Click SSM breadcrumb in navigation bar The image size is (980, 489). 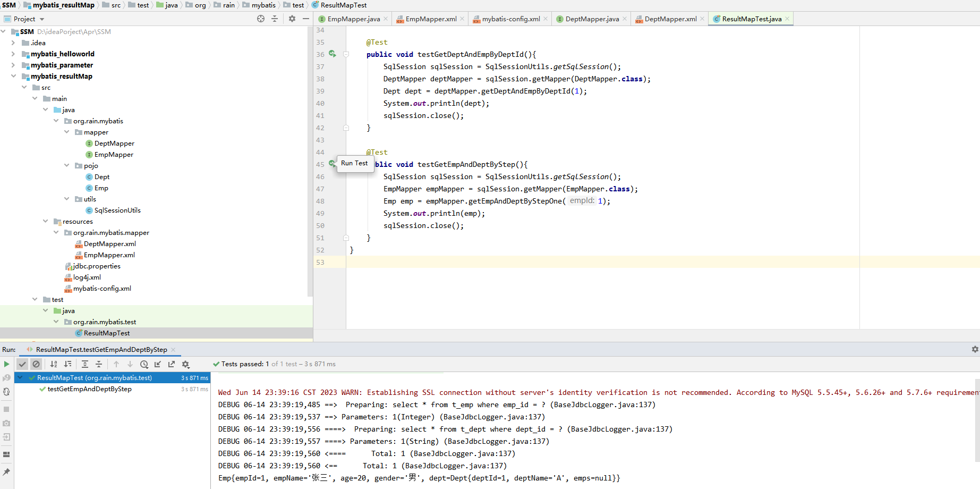coord(9,5)
